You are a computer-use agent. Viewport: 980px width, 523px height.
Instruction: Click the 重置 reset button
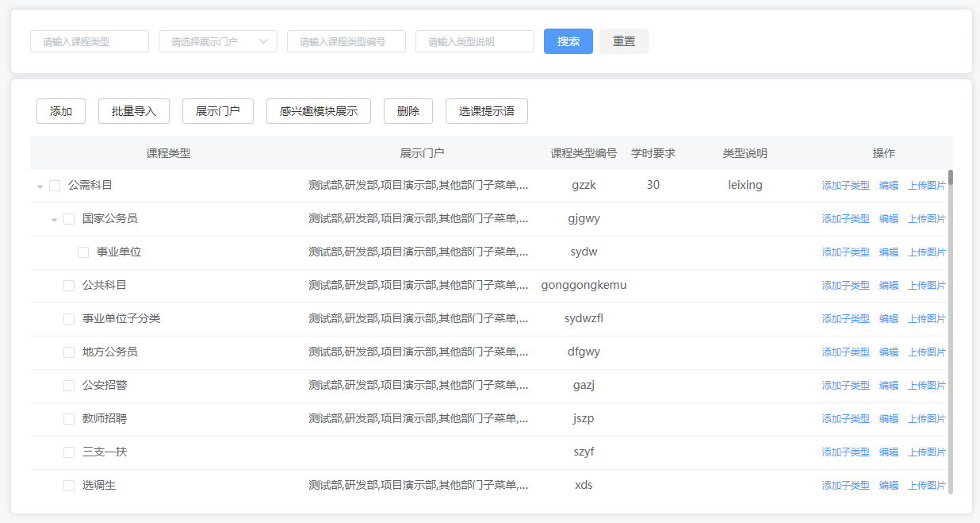(624, 41)
